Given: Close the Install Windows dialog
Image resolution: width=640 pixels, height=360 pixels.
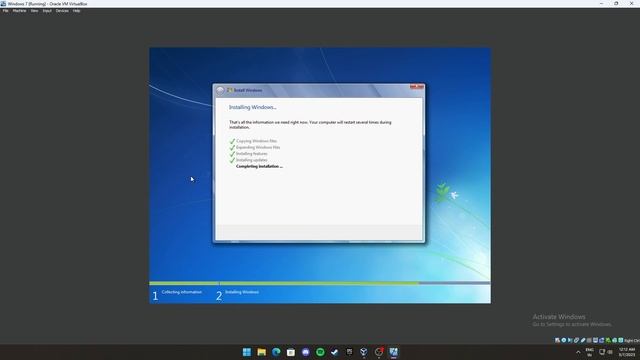Looking at the screenshot, I should 417,87.
